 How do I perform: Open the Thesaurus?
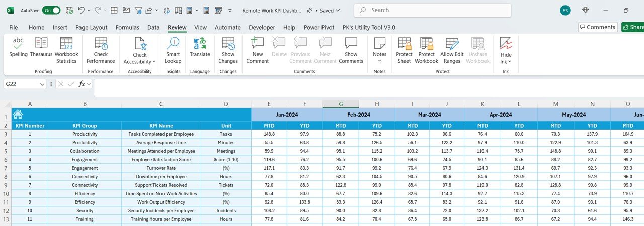[41, 47]
